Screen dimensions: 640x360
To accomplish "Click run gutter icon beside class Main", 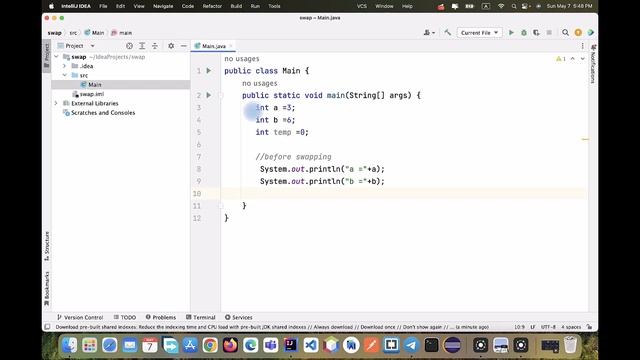I will click(x=209, y=71).
